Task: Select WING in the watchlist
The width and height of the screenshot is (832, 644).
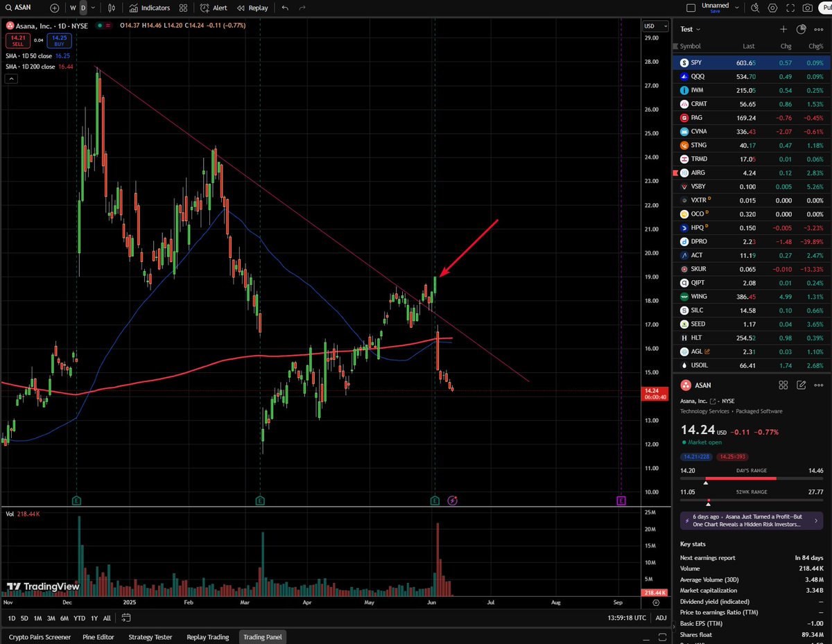Action: click(x=752, y=296)
